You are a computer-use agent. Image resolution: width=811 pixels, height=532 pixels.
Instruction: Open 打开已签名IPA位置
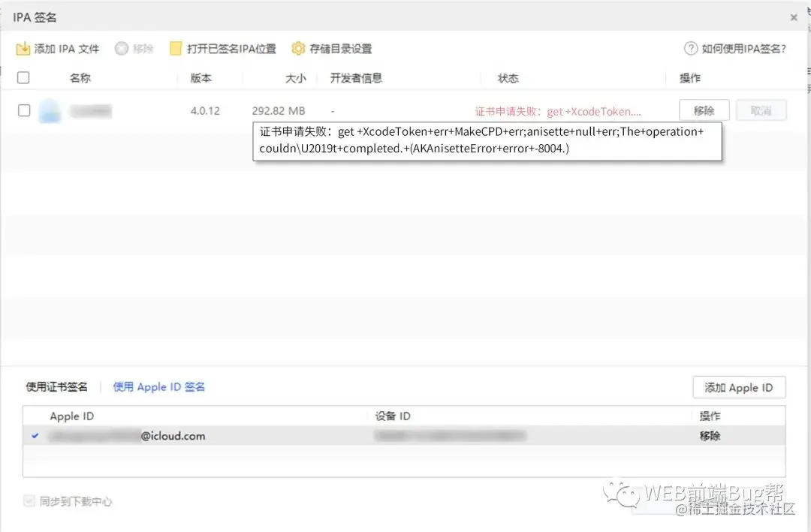click(231, 49)
